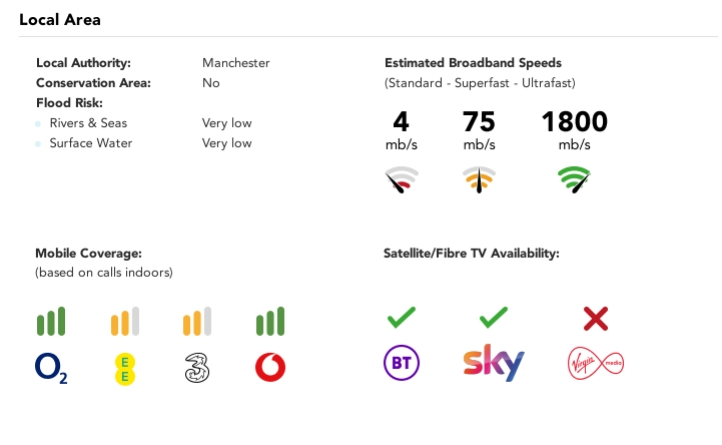Click the Vodafone logo
The image size is (722, 445).
click(270, 368)
